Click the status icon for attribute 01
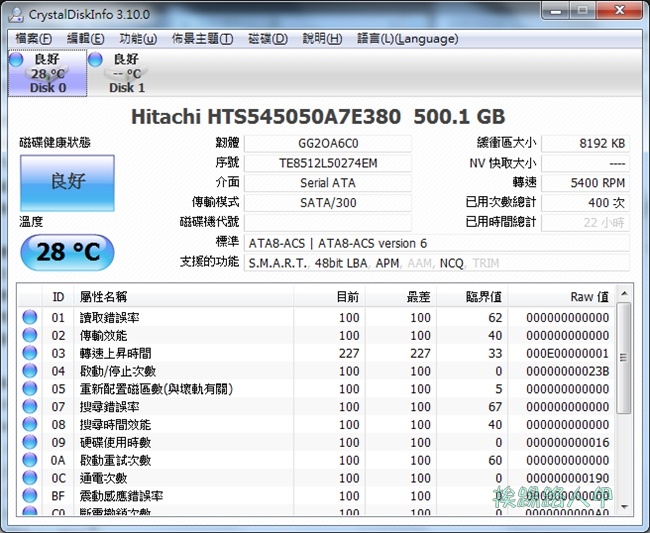 (29, 317)
